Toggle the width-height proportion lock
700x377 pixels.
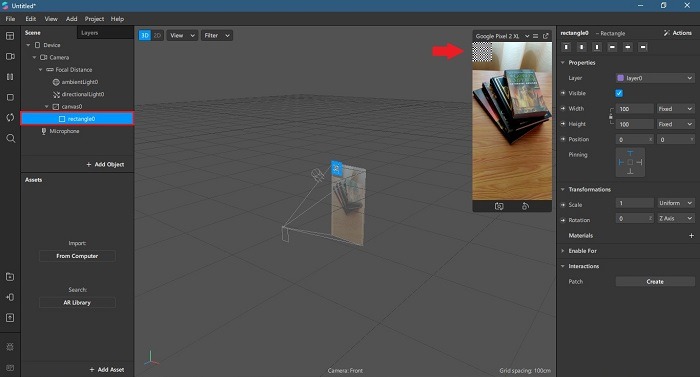pos(611,116)
